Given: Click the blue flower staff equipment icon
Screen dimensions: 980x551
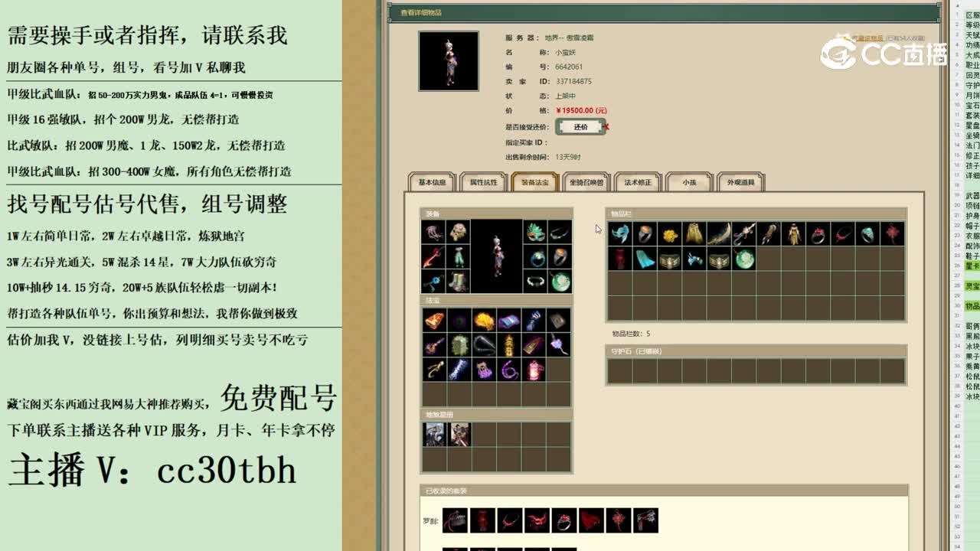Looking at the screenshot, I should (433, 282).
